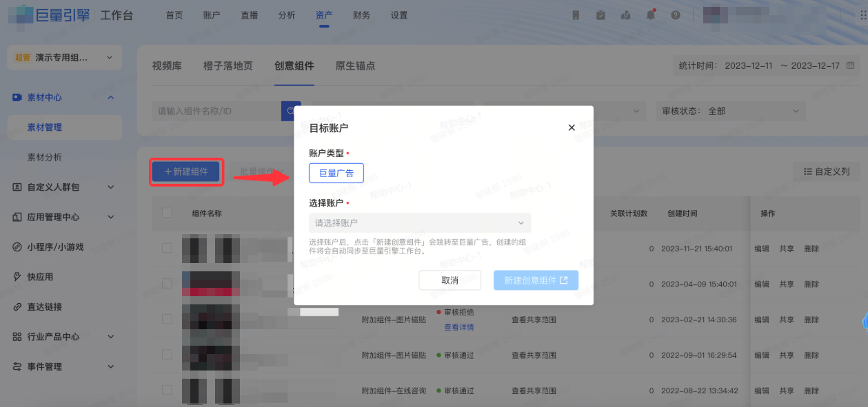Click 共享 in the 2023-04-09 row
This screenshot has width=868, height=407.
click(787, 284)
